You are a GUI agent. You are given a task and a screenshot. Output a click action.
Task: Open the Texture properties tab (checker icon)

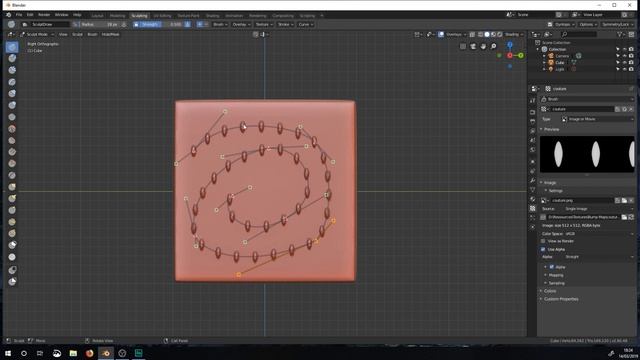tap(533, 208)
